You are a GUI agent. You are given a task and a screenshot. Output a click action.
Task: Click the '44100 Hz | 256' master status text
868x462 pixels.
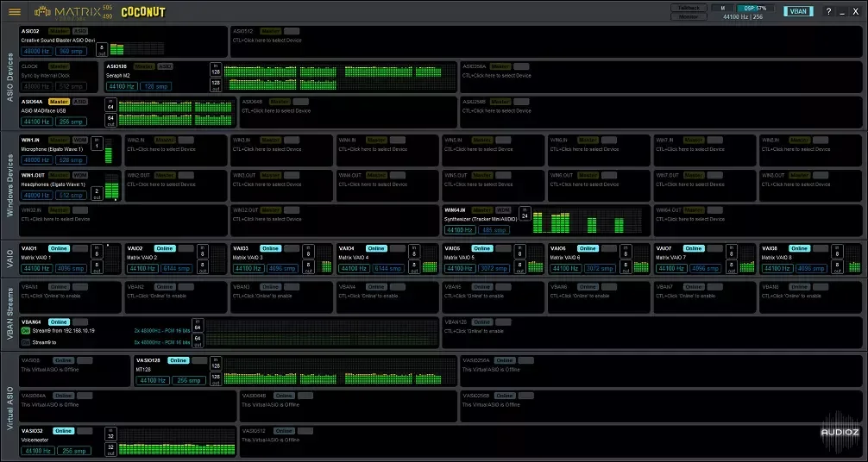coord(743,16)
